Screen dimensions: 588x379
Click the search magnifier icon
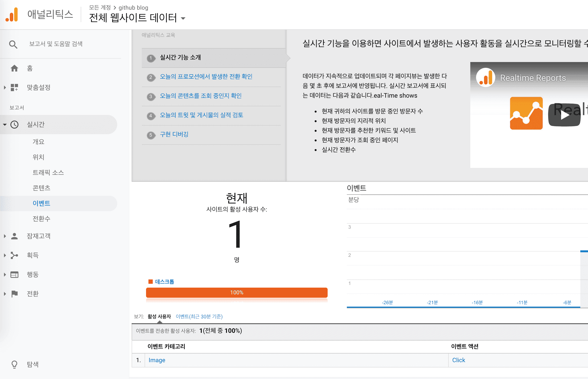pos(13,44)
